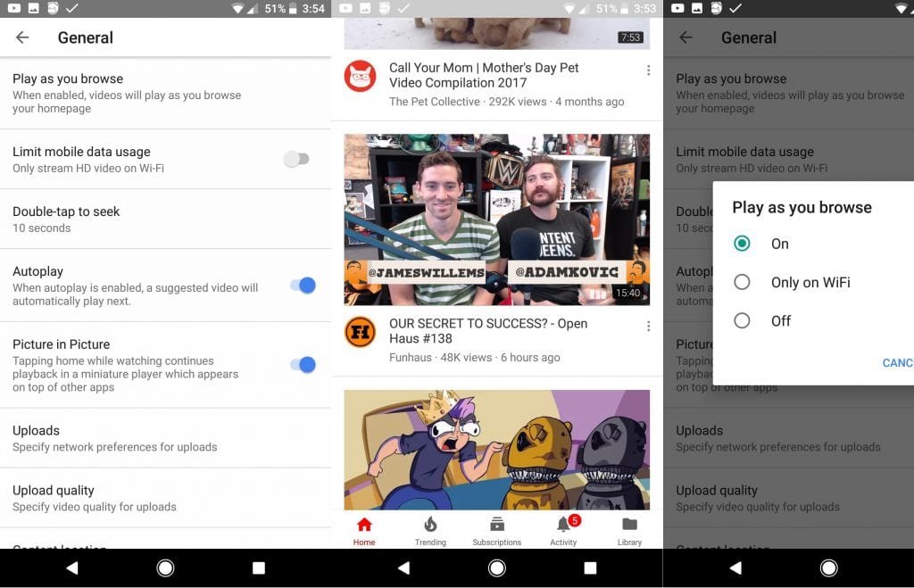Image resolution: width=914 pixels, height=588 pixels.
Task: Open the three-dot menu for the Open Haus #138 video
Action: 648,327
